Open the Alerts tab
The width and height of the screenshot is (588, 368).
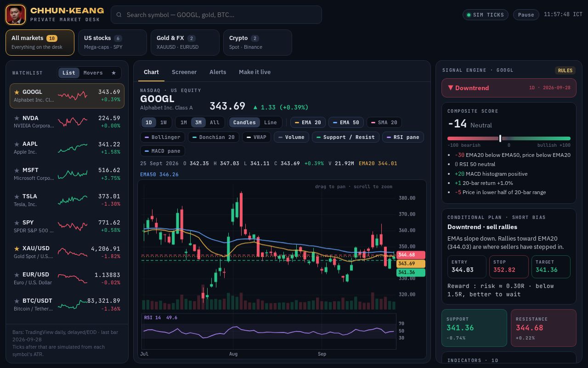coord(218,72)
